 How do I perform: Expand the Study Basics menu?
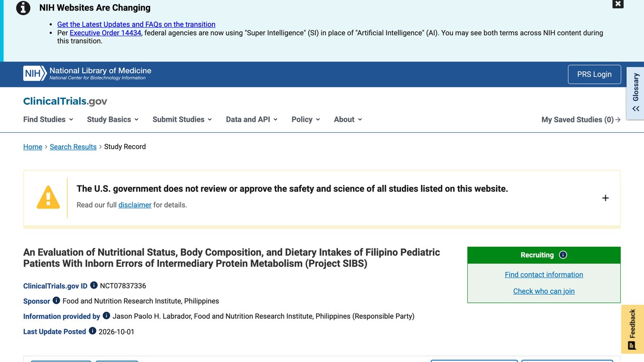tap(113, 119)
